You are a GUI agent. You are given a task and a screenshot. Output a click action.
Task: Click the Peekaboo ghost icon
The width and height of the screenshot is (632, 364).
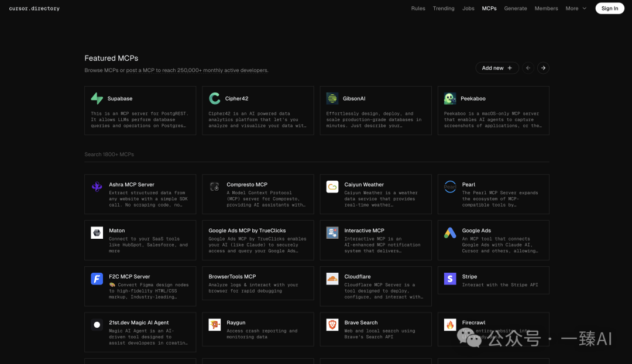click(x=450, y=98)
